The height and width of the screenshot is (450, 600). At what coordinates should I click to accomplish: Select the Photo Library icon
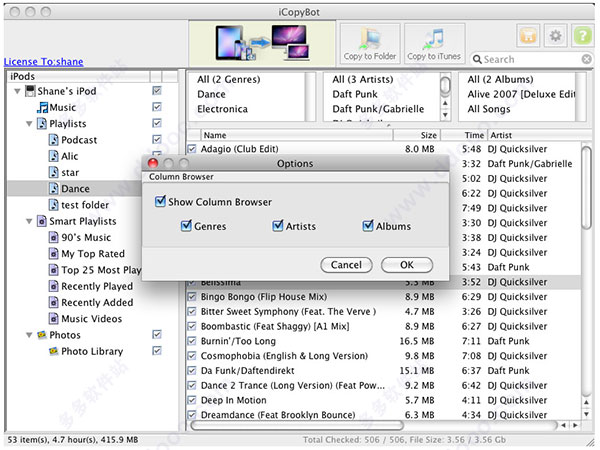point(54,351)
